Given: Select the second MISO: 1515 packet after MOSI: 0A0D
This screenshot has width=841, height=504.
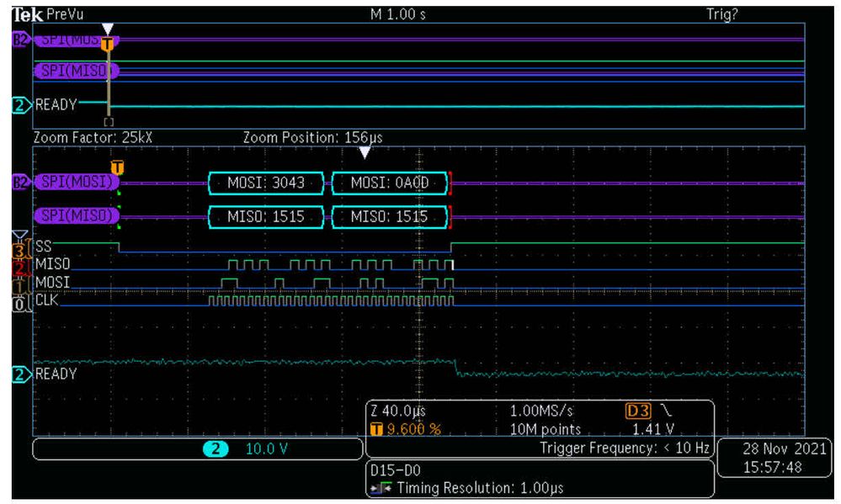Looking at the screenshot, I should pyautogui.click(x=390, y=216).
